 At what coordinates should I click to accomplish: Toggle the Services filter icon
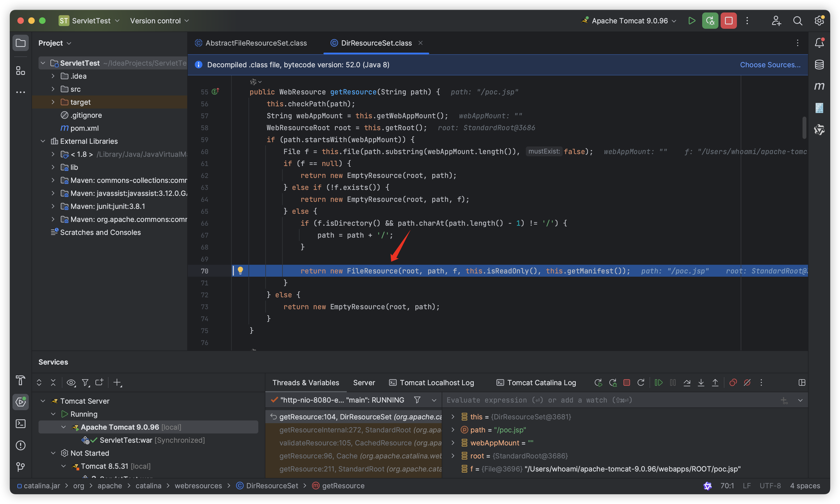[85, 382]
